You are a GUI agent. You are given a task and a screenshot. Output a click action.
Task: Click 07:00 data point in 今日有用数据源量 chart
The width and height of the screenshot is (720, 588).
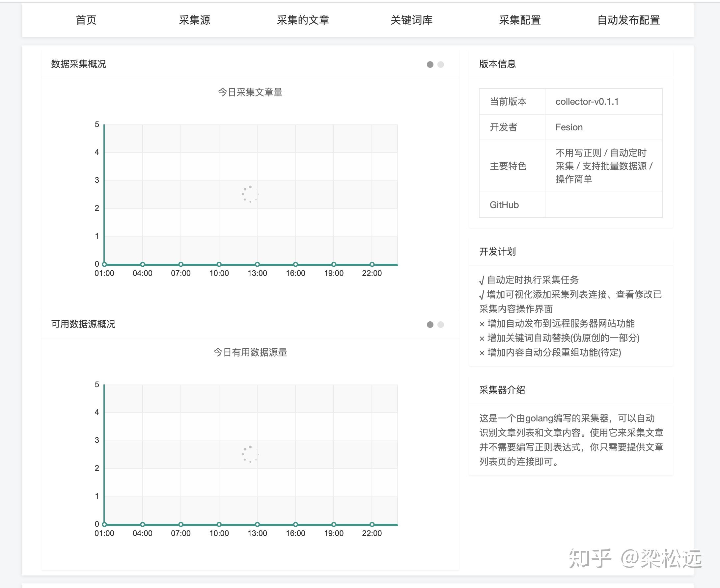(181, 524)
